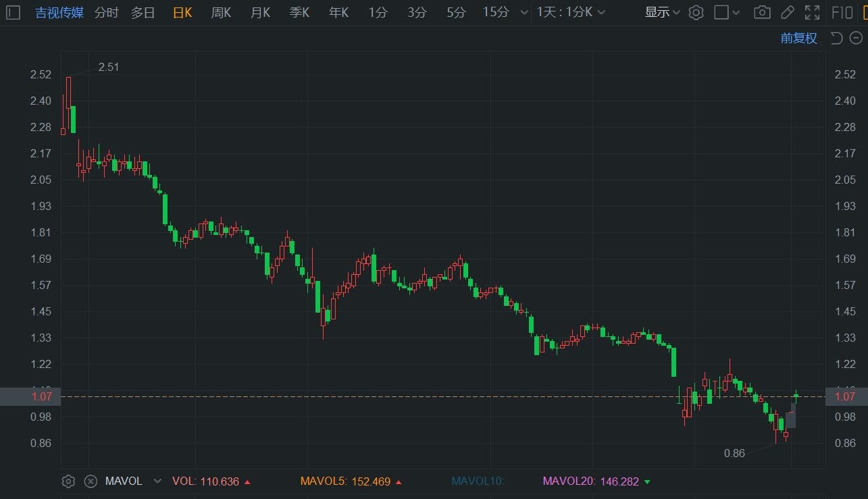Switch to the 15分 minute chart
The width and height of the screenshot is (868, 499).
(x=496, y=12)
